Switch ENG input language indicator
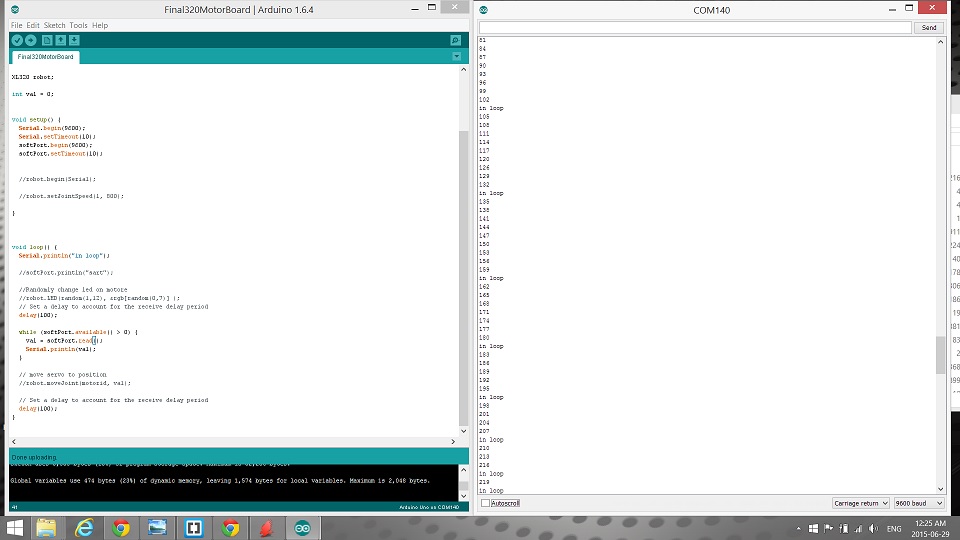 click(894, 528)
